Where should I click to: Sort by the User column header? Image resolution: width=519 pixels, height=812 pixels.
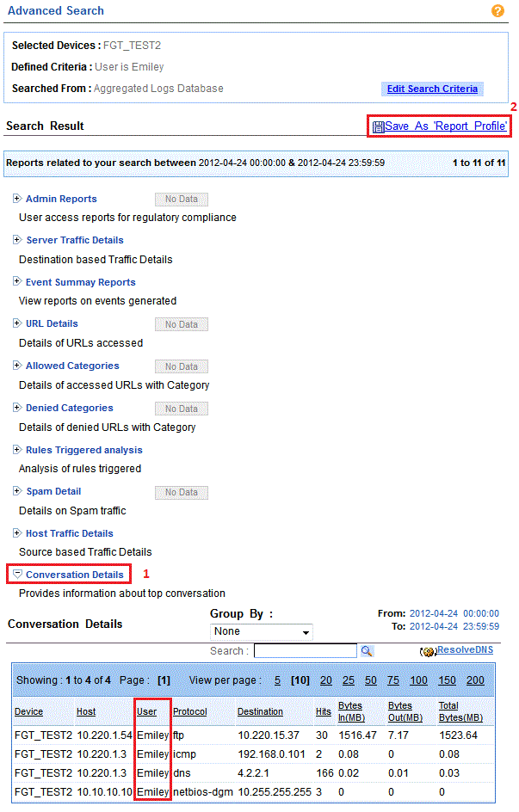(x=146, y=712)
